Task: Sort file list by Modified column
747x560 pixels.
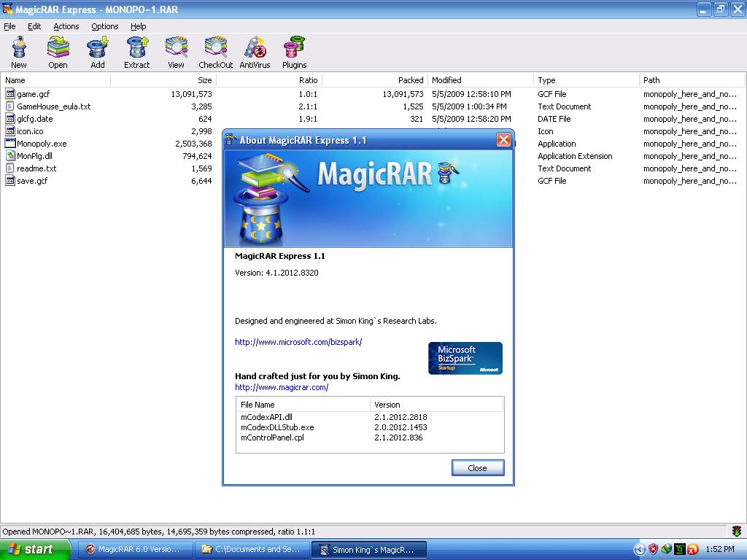Action: click(x=481, y=80)
